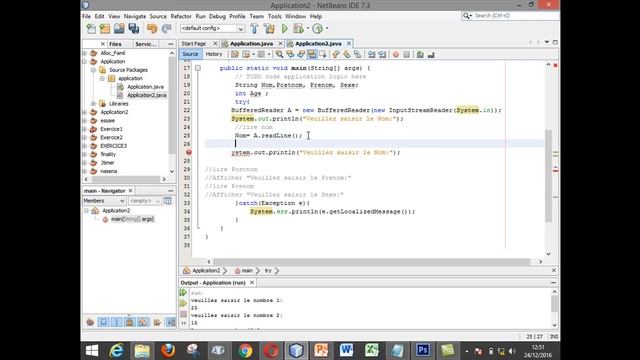Click the Clean and Build icon
The width and height of the screenshot is (640, 360).
pyautogui.click(x=269, y=29)
